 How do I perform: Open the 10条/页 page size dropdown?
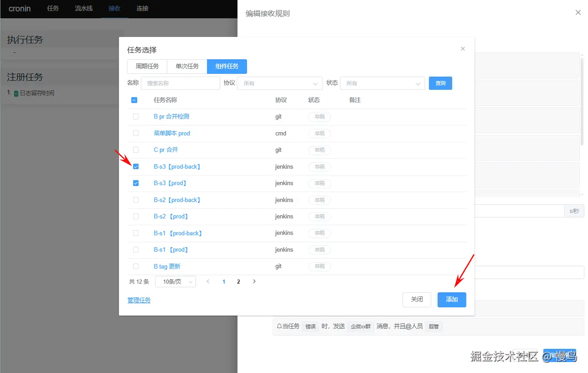pos(175,281)
